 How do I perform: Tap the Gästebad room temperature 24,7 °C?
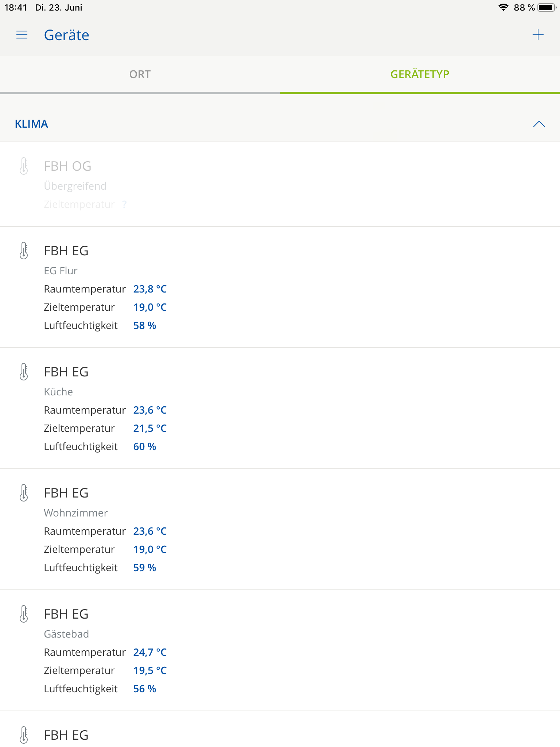(150, 653)
